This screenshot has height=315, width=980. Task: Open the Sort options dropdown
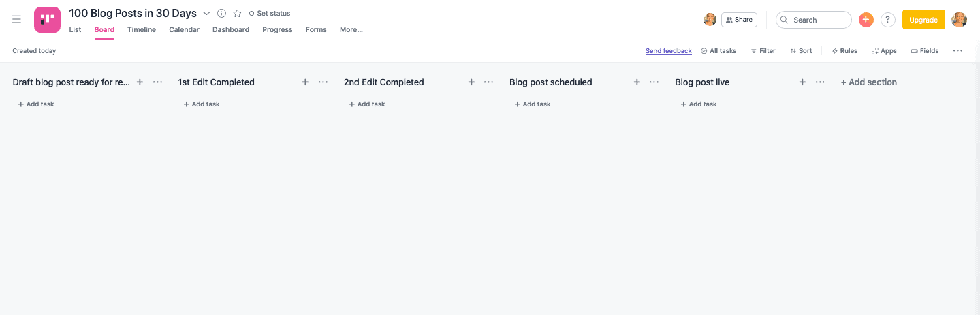tap(801, 51)
